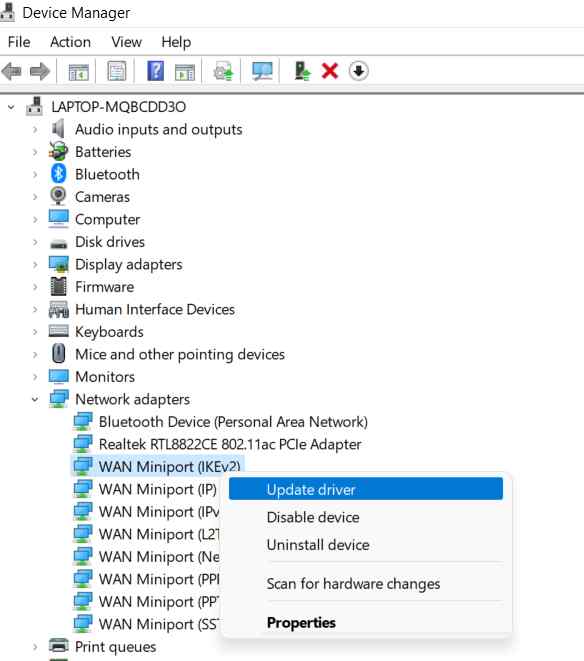Click the Properties toolbar icon

[x=117, y=71]
